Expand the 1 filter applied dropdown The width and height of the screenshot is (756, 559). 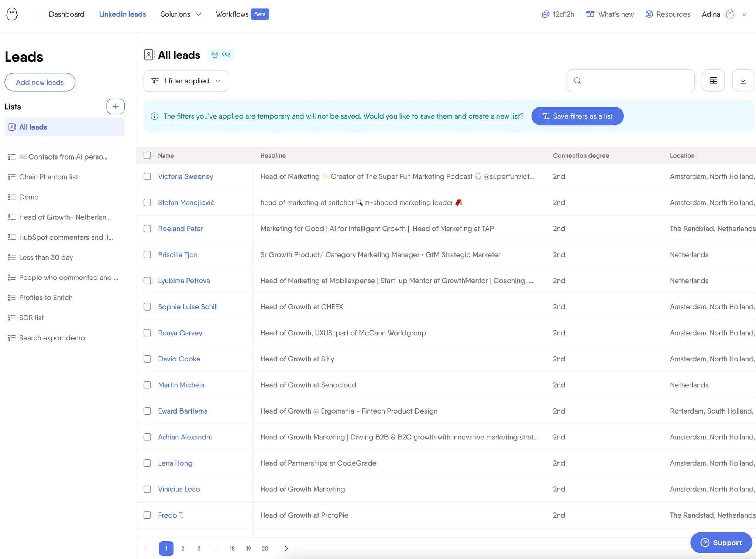[x=186, y=81]
